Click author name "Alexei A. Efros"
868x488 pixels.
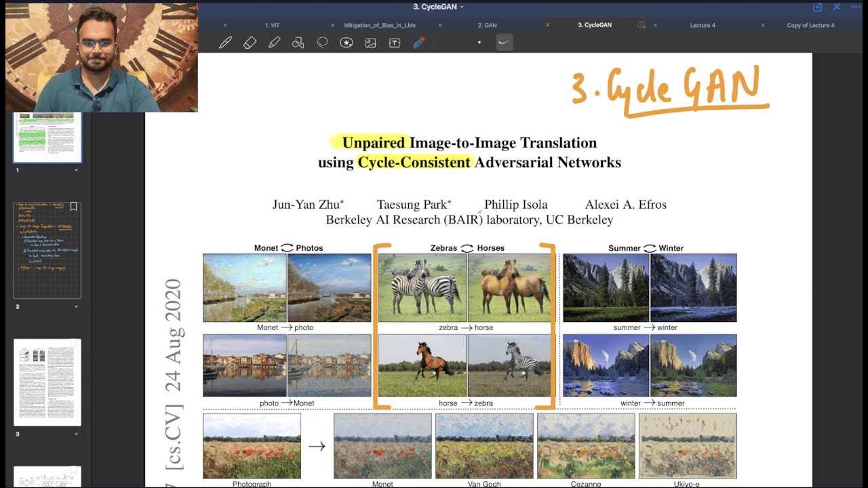coord(626,205)
